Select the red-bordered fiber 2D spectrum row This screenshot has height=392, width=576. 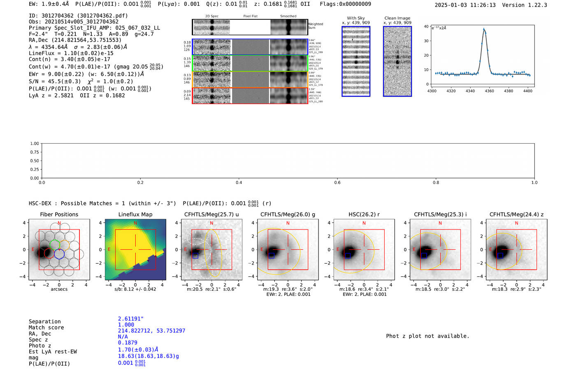[250, 95]
